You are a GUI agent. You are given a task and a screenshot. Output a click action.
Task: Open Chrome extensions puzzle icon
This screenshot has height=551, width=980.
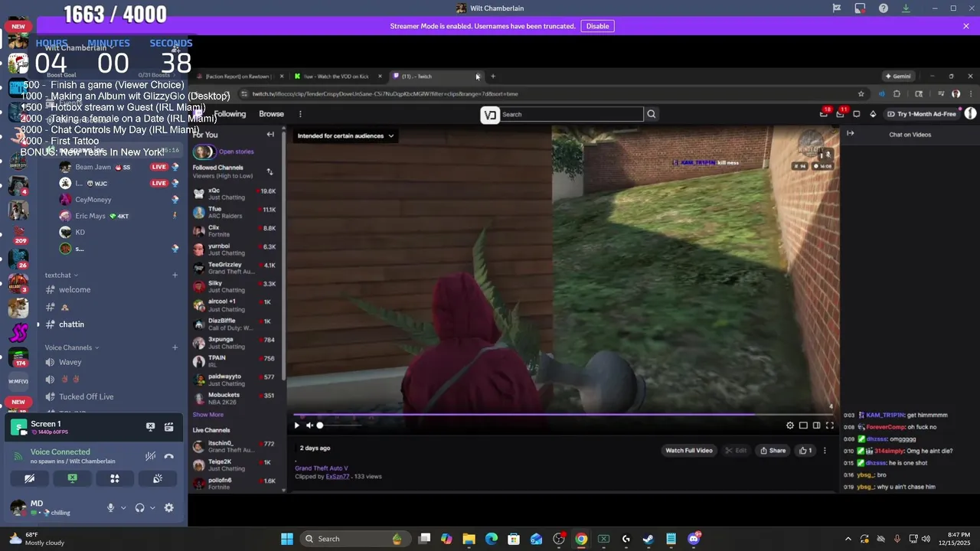pyautogui.click(x=897, y=94)
